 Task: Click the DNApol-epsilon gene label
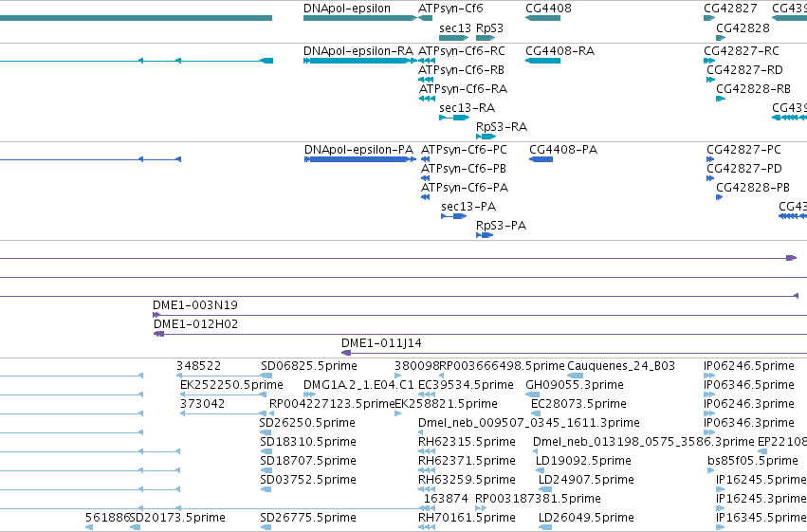pyautogui.click(x=347, y=9)
